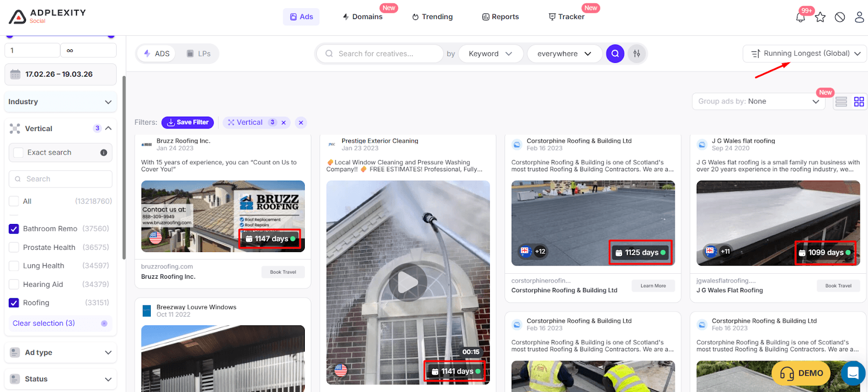Image resolution: width=868 pixels, height=392 pixels.
Task: Click the +12 countries badge on Corstorphine ad
Action: click(x=534, y=252)
